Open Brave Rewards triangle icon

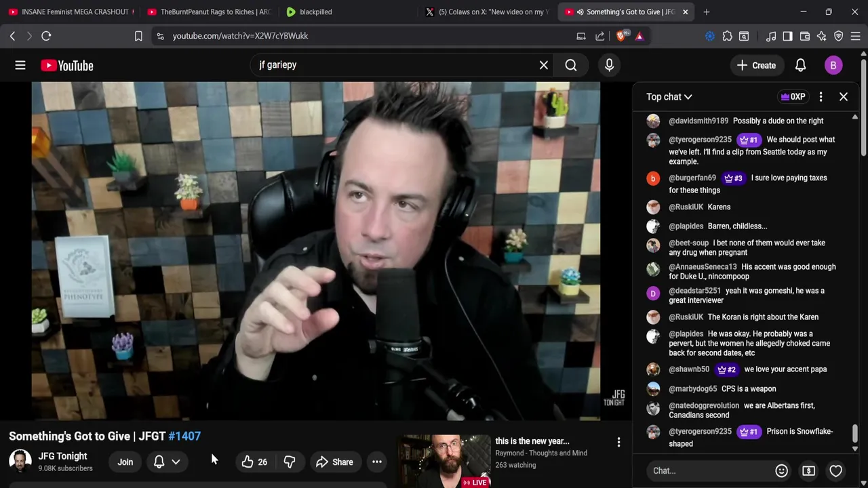click(639, 36)
